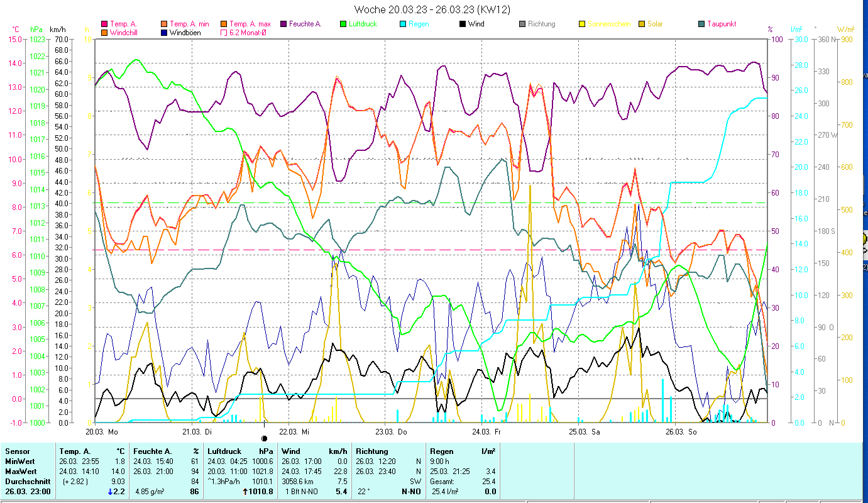This screenshot has width=868, height=503.
Task: Click the 'hPa' axis unit label above the chart
Action: (36, 29)
